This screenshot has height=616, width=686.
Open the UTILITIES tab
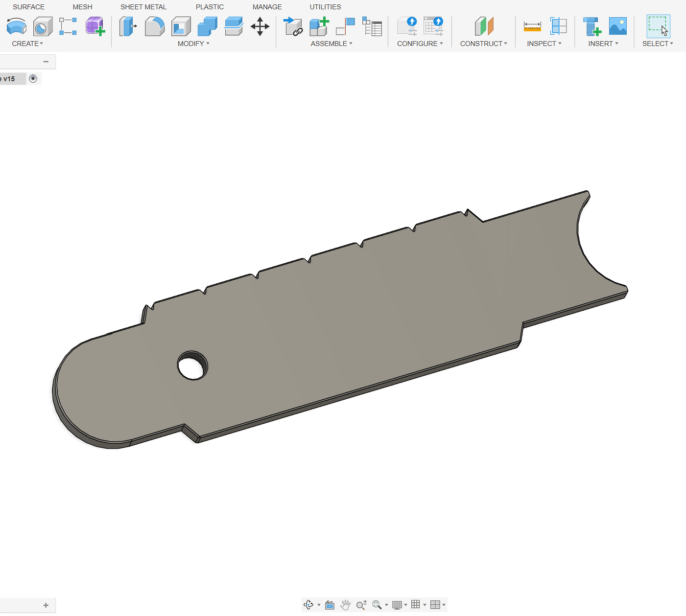click(x=325, y=7)
